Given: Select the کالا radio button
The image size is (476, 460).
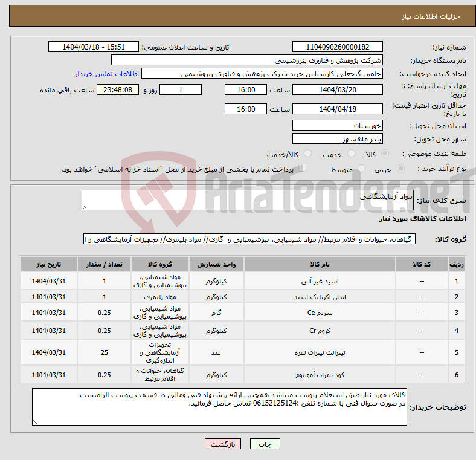Looking at the screenshot, I should click(385, 154).
